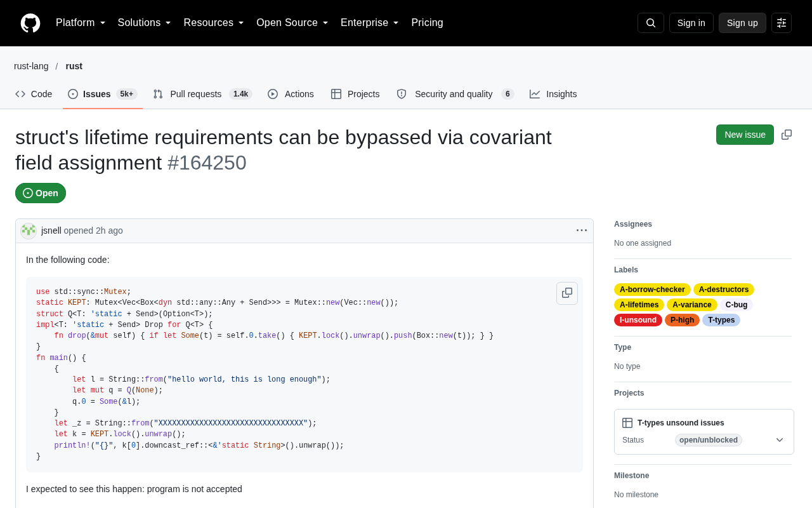
Task: Click the Sign in button
Action: pyautogui.click(x=691, y=23)
